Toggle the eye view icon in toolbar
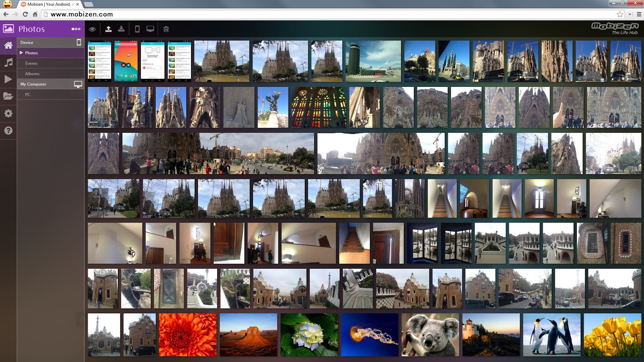 click(93, 29)
